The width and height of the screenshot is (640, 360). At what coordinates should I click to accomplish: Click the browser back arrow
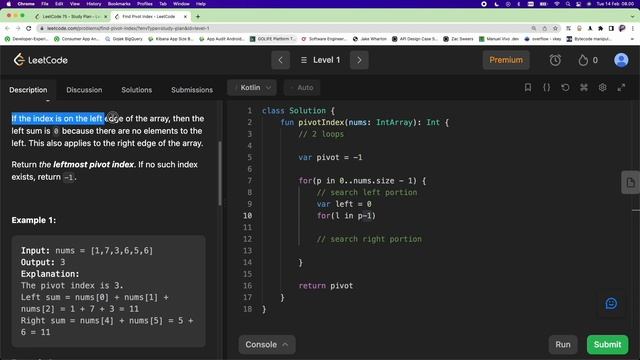click(7, 28)
